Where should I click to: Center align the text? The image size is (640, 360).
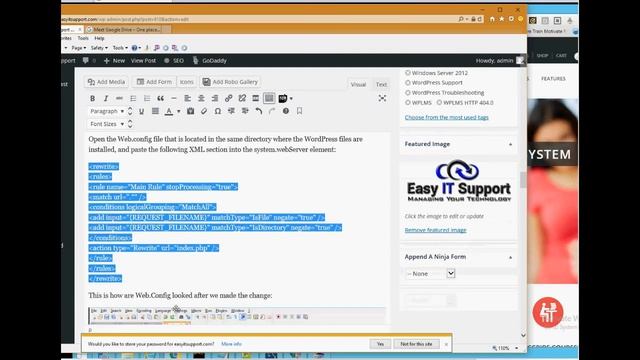tap(201, 98)
